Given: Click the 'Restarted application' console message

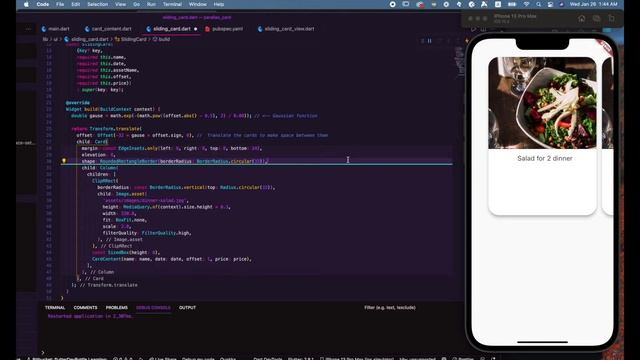Looking at the screenshot, I should click(90, 316).
